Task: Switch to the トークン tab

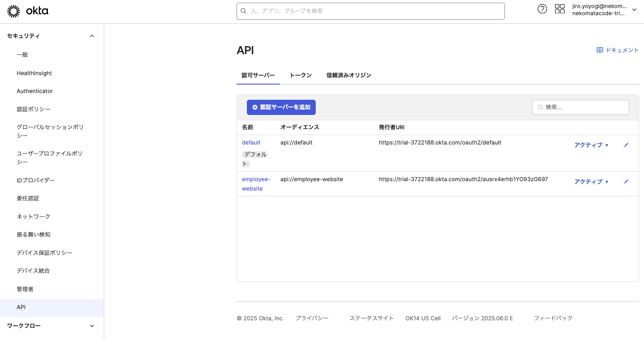Action: click(300, 75)
